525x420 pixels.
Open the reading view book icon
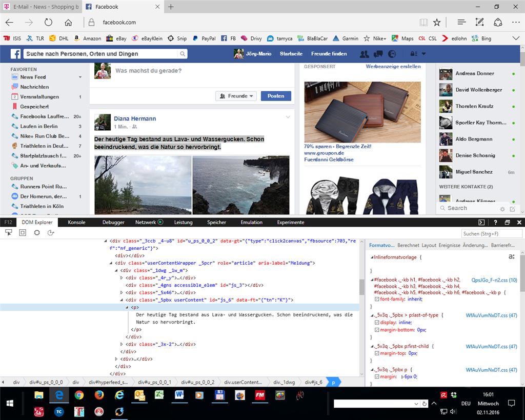[x=423, y=23]
